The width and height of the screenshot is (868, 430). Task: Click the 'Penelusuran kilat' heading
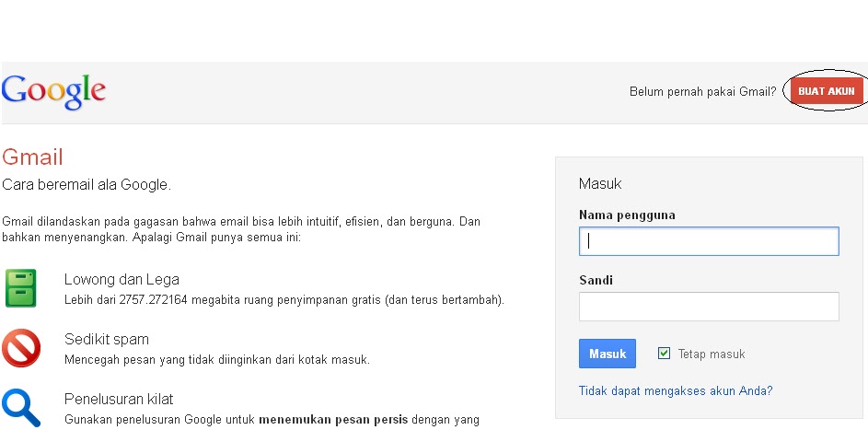(x=119, y=399)
